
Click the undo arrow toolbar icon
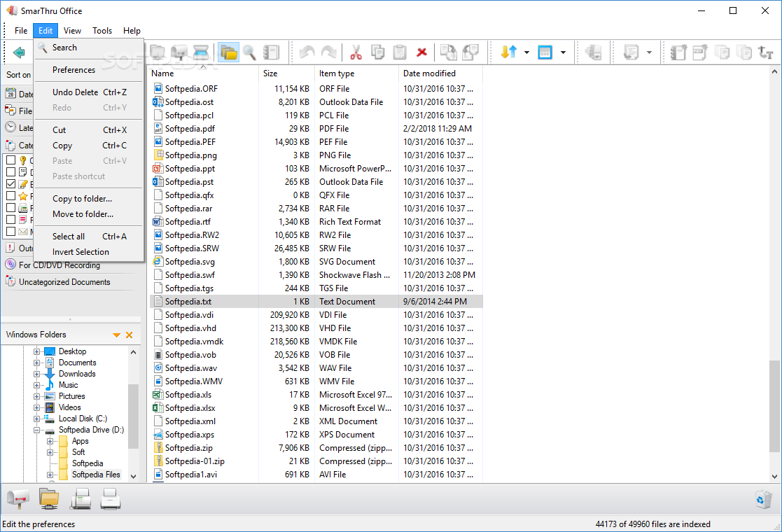coord(307,52)
